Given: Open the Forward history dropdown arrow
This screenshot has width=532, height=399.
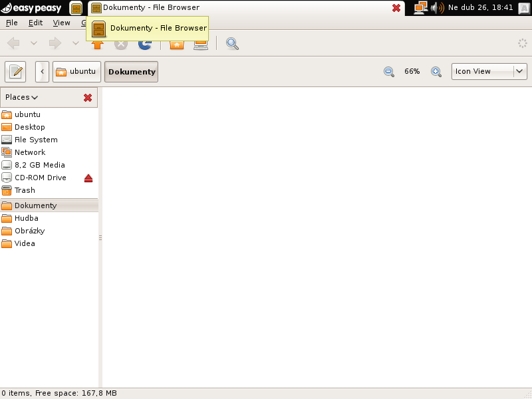Looking at the screenshot, I should (76, 43).
